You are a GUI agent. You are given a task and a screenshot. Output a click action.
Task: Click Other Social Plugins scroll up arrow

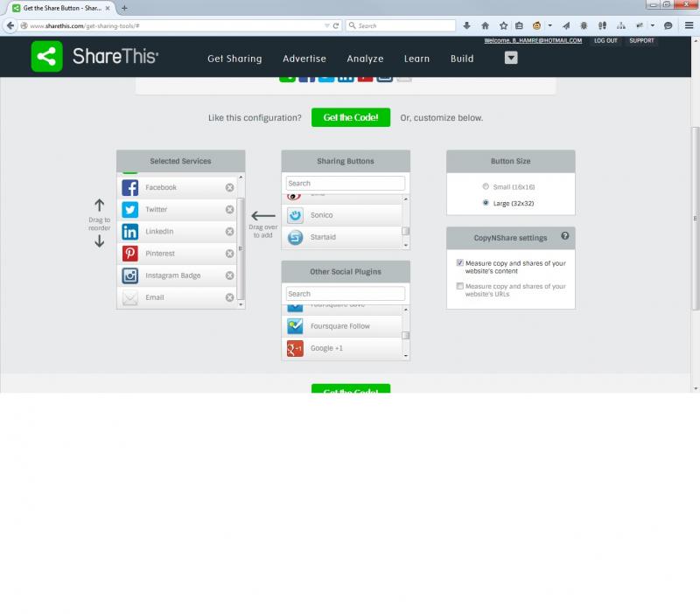(405, 310)
